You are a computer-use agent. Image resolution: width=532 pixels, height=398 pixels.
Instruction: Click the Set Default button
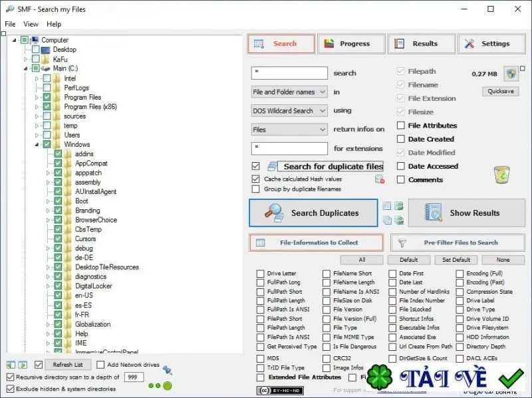[456, 260]
